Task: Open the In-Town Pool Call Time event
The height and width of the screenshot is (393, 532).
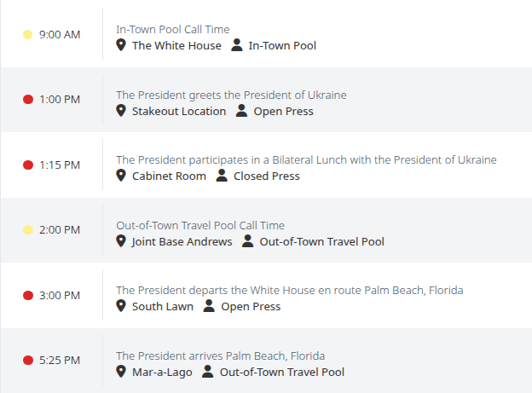Action: coord(172,29)
